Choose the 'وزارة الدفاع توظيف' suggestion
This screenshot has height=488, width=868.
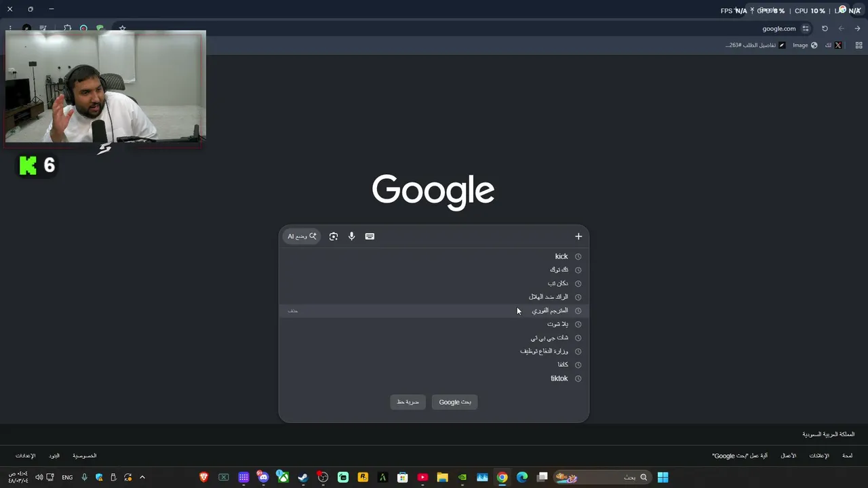pyautogui.click(x=434, y=351)
